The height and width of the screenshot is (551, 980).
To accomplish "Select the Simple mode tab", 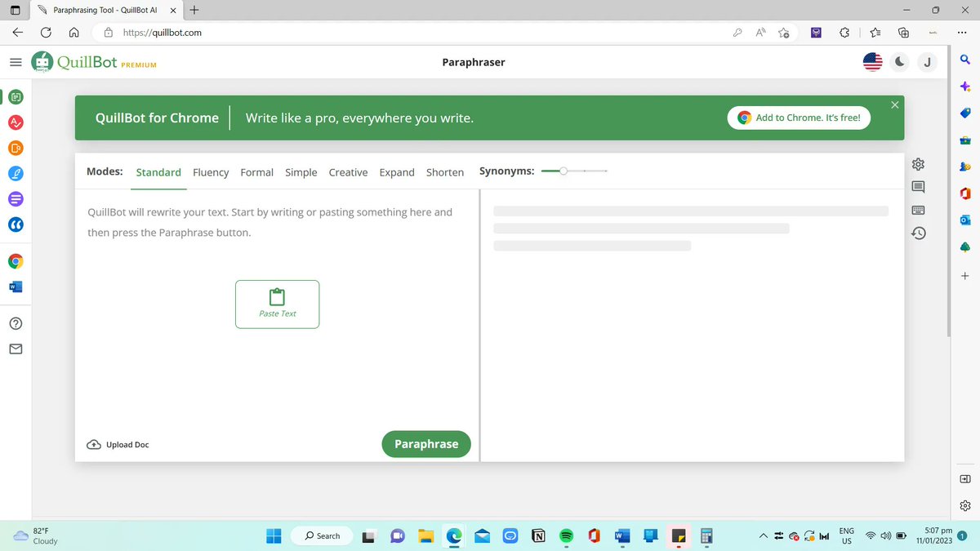I will [301, 172].
